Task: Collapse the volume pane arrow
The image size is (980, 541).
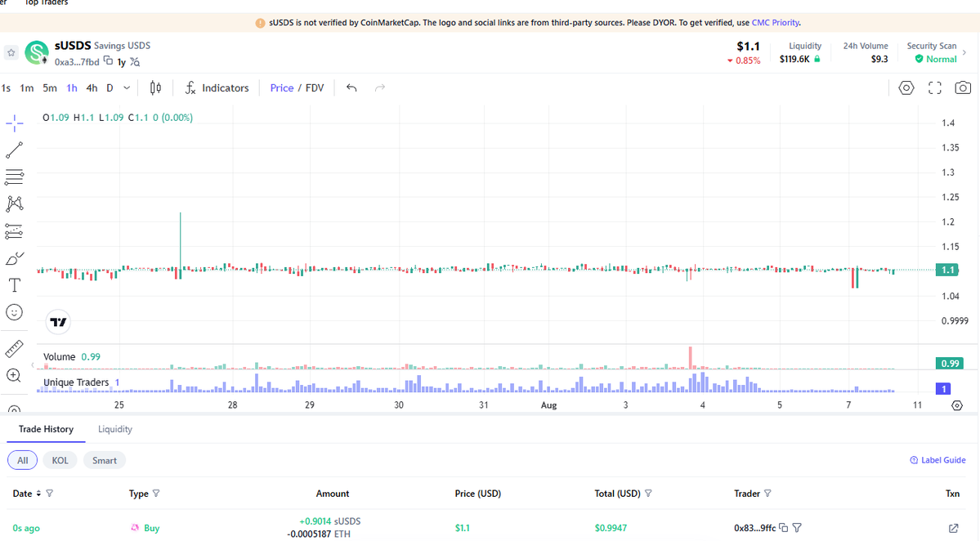Action: [x=33, y=365]
